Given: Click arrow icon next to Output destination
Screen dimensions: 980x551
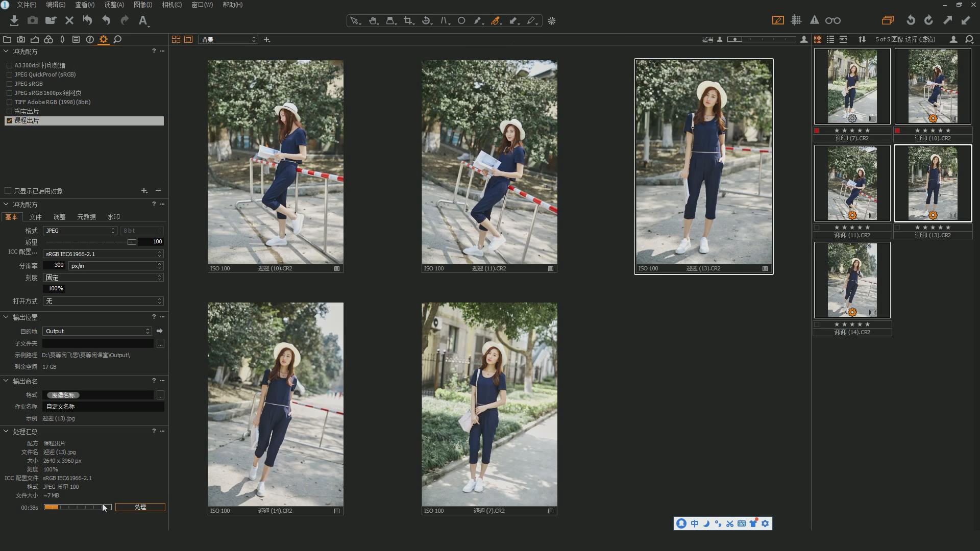Looking at the screenshot, I should point(160,331).
